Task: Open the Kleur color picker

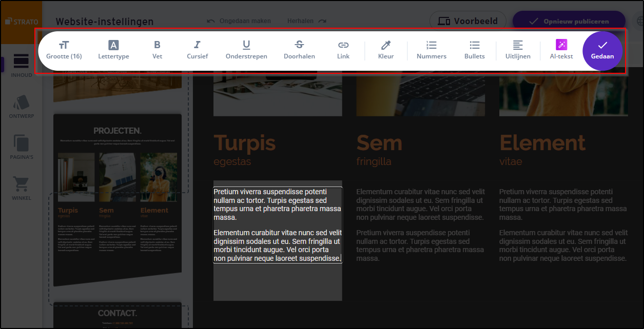Action: click(x=386, y=50)
